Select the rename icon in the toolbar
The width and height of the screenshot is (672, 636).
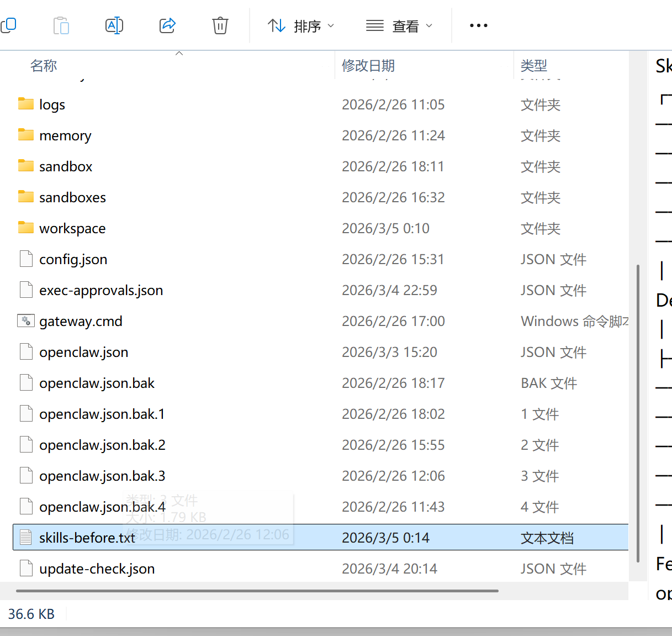coord(114,25)
